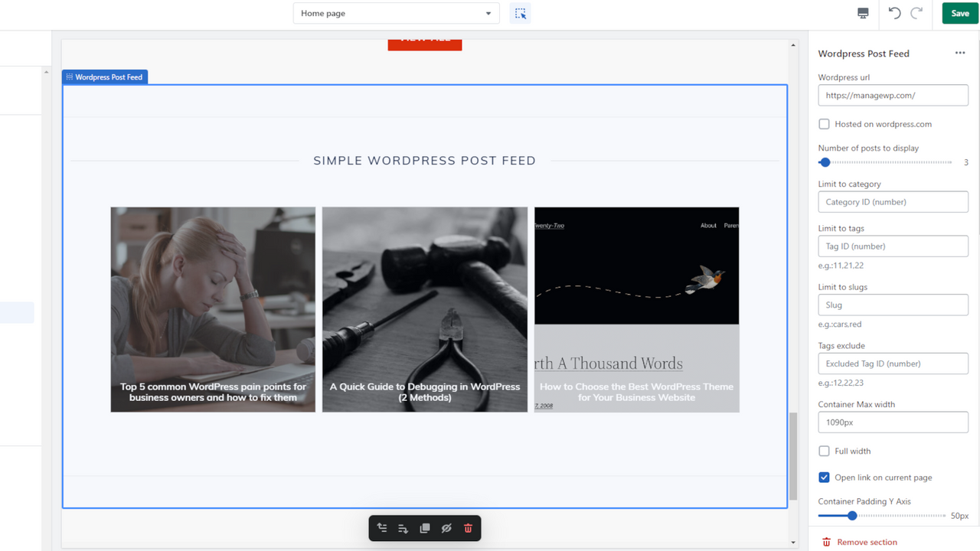The width and height of the screenshot is (980, 551).
Task: Duplicate the section using the copy icon
Action: (x=425, y=527)
